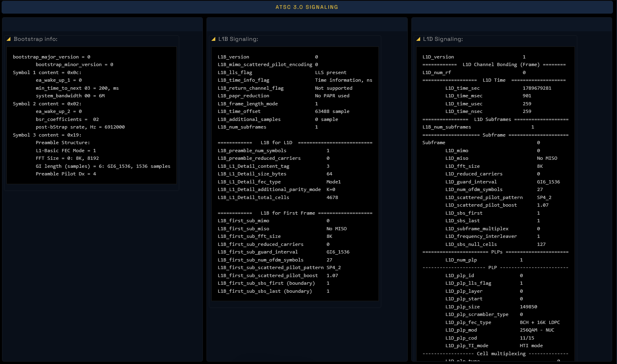
Task: Click the L1-Basic FEC Mode = 1 line
Action: [x=66, y=151]
